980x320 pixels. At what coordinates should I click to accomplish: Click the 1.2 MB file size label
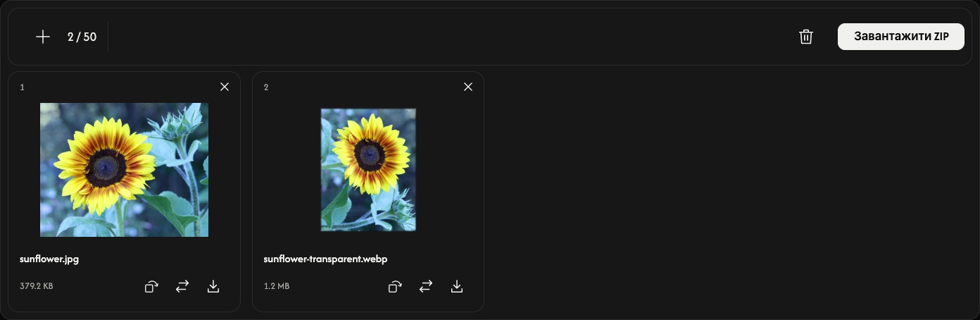[276, 286]
